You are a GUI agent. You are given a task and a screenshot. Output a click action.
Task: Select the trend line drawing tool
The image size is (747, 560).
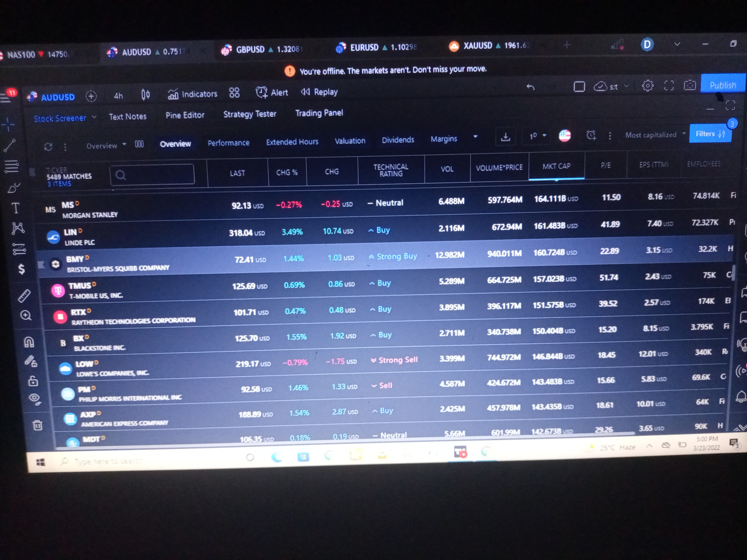point(9,145)
